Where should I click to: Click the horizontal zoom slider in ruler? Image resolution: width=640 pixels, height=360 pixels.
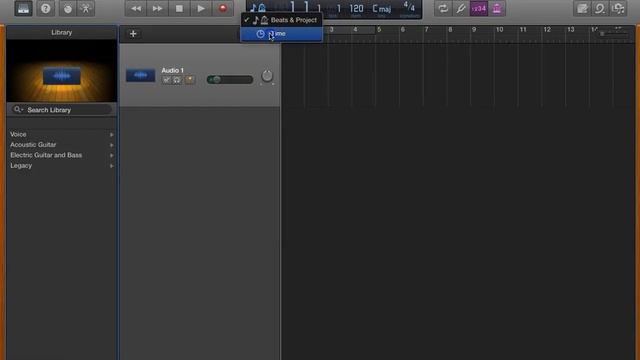[x=614, y=34]
